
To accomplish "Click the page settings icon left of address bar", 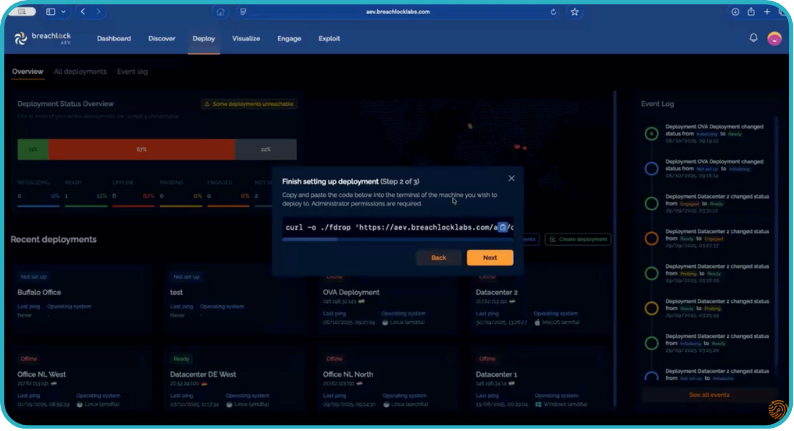I will (x=243, y=12).
